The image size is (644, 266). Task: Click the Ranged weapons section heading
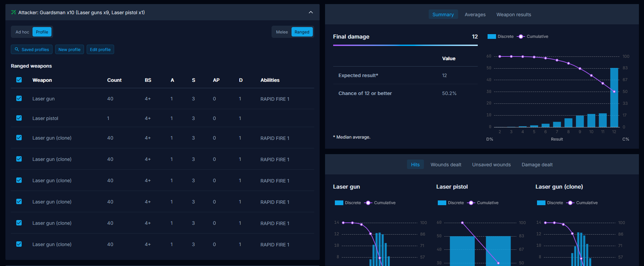click(31, 66)
